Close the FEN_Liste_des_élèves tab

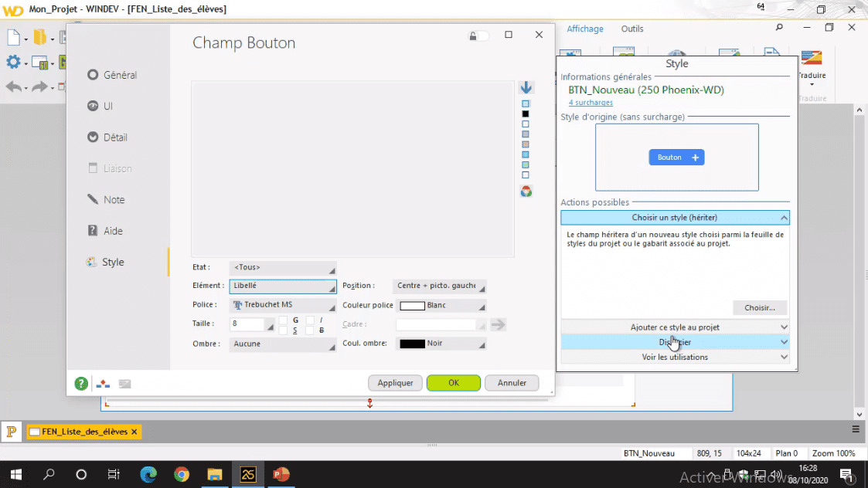coord(134,432)
